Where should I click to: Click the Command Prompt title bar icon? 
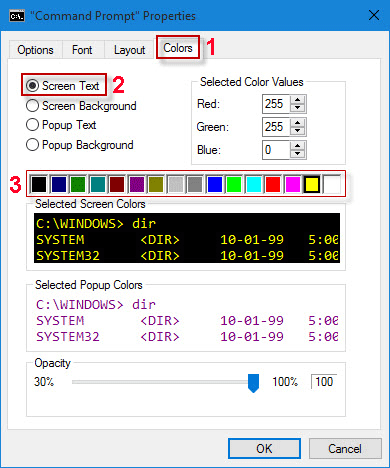(17, 15)
